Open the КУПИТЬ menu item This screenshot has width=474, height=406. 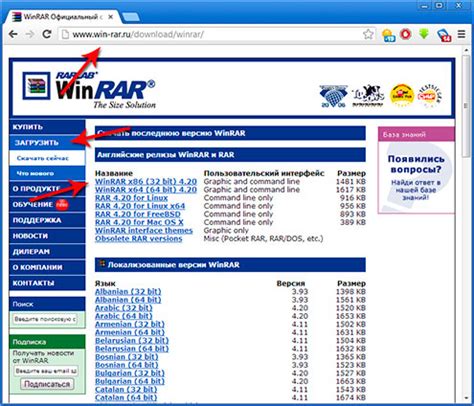click(47, 127)
